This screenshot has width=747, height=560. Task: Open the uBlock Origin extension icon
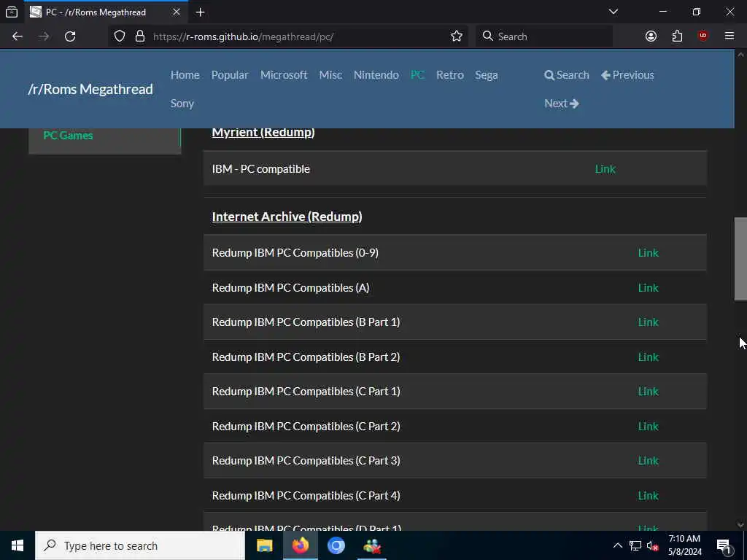(703, 36)
